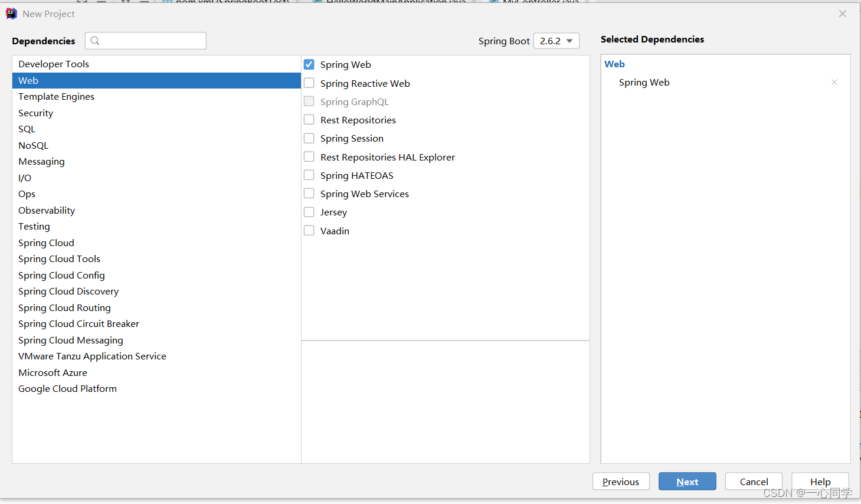The height and width of the screenshot is (504, 861).
Task: Tick the Spring Session checkbox
Action: coord(309,138)
